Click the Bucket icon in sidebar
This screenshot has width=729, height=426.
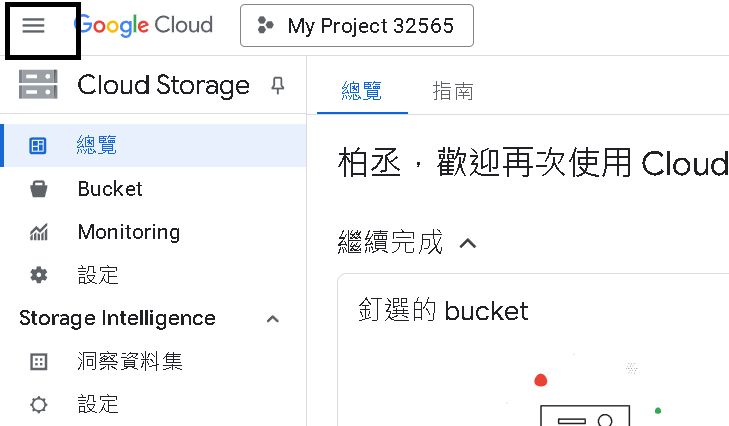(x=38, y=189)
